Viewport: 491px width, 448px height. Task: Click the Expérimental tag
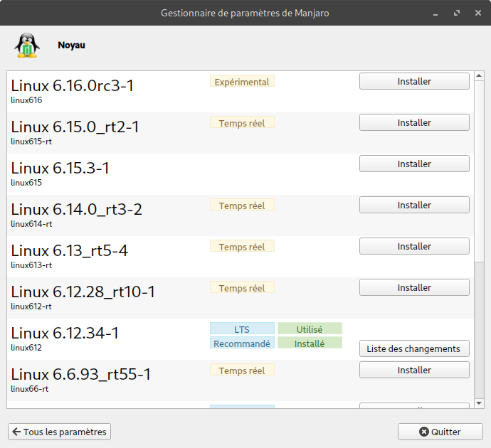point(242,82)
